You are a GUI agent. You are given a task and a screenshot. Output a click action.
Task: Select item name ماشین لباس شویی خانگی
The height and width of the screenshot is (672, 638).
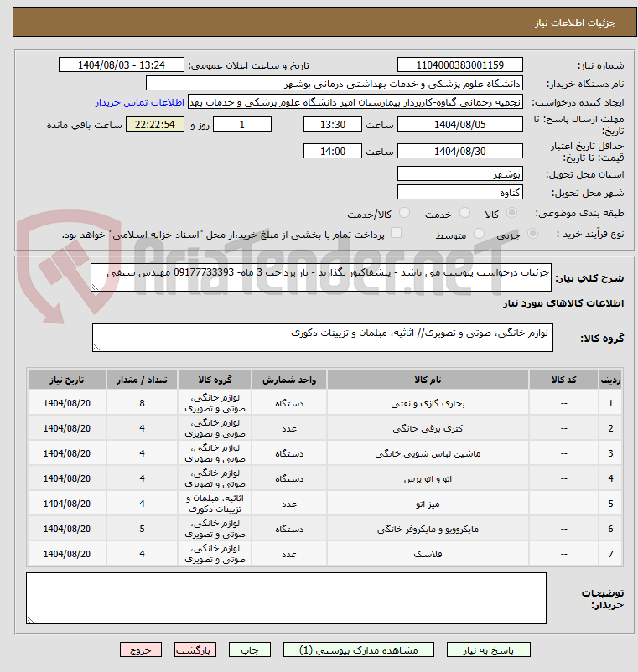pyautogui.click(x=428, y=453)
